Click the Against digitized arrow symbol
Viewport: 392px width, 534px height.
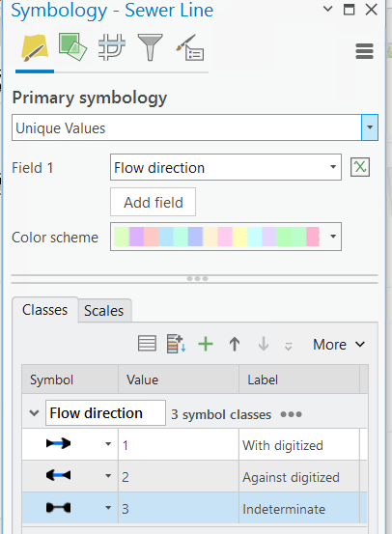pos(58,475)
